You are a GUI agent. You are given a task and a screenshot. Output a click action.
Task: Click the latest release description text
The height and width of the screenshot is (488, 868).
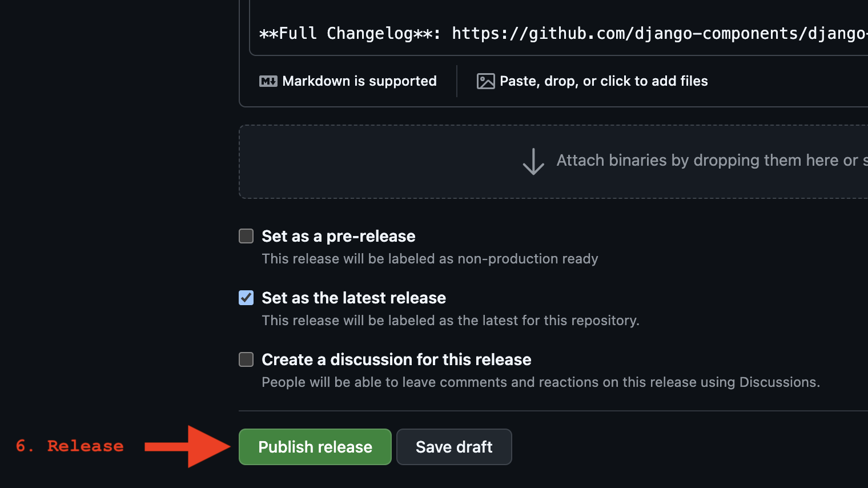(451, 321)
